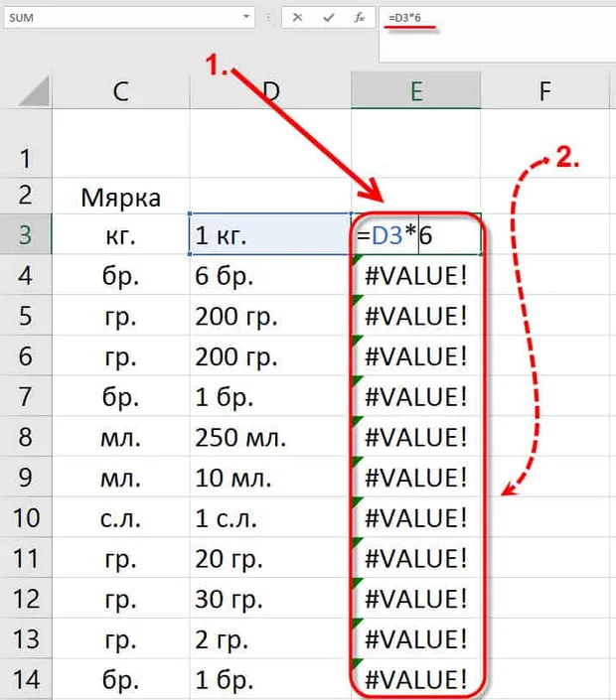Click cell D8 containing 250 мл.
616x700 pixels.
click(270, 436)
